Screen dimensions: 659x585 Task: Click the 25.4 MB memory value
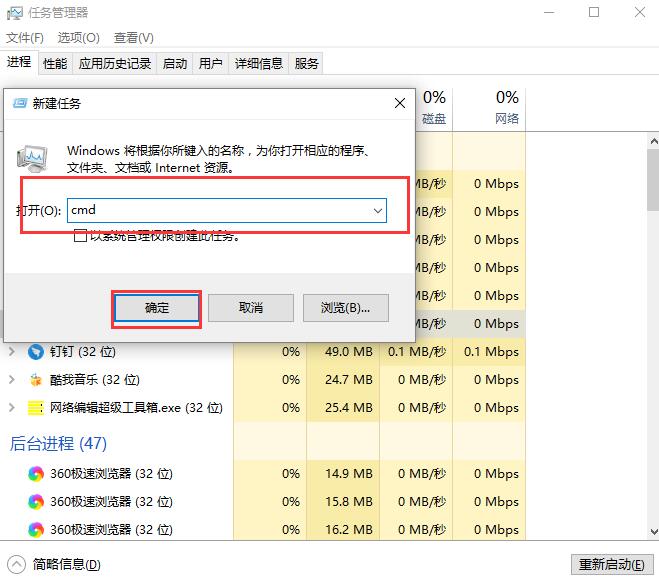(348, 408)
